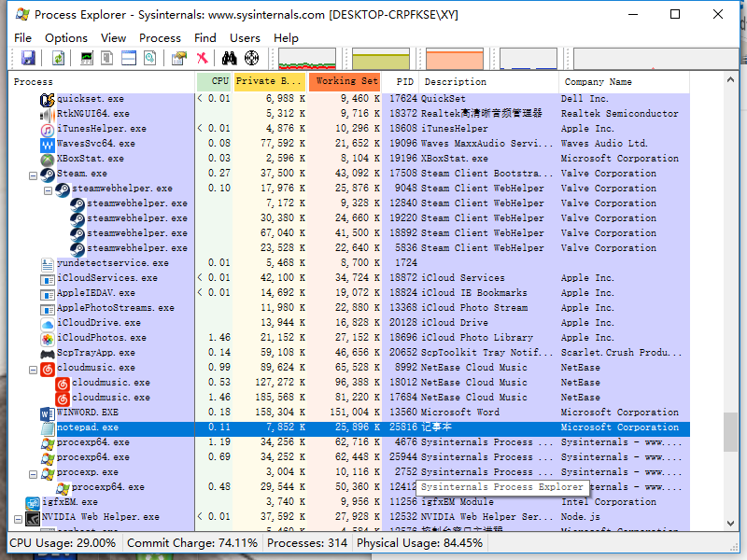Collapse the Steam.exe tree node
This screenshot has height=560, width=747.
coord(33,176)
